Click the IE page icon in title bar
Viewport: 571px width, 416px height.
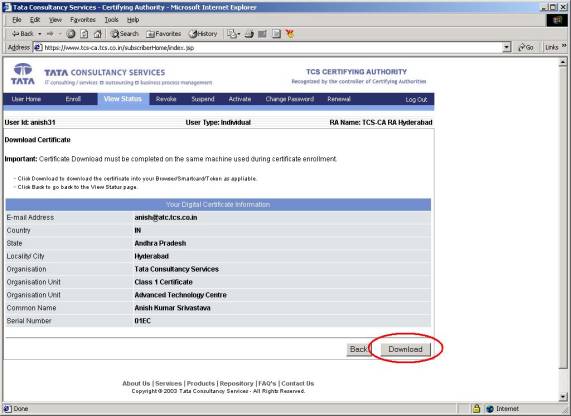pos(7,7)
